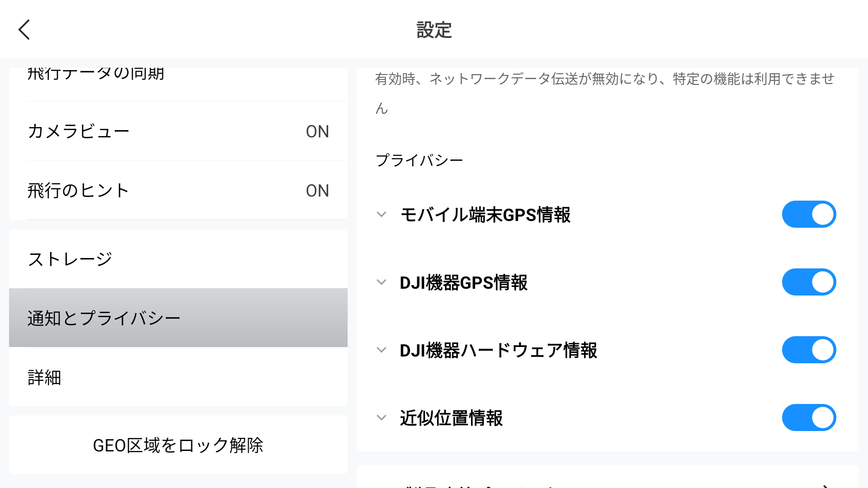Toggle モバイル端末GPS情報 switch off
Screen dimensions: 868x488
coord(809,214)
